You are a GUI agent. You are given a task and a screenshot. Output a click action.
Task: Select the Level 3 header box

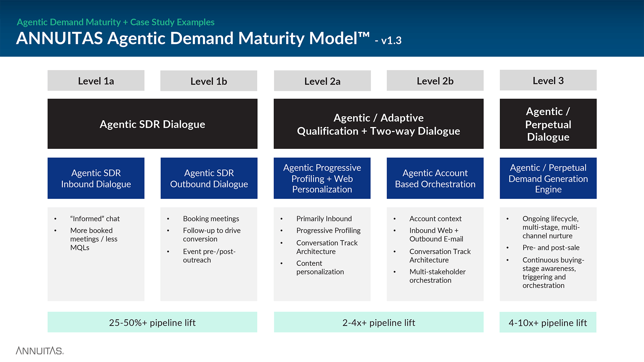click(x=548, y=80)
